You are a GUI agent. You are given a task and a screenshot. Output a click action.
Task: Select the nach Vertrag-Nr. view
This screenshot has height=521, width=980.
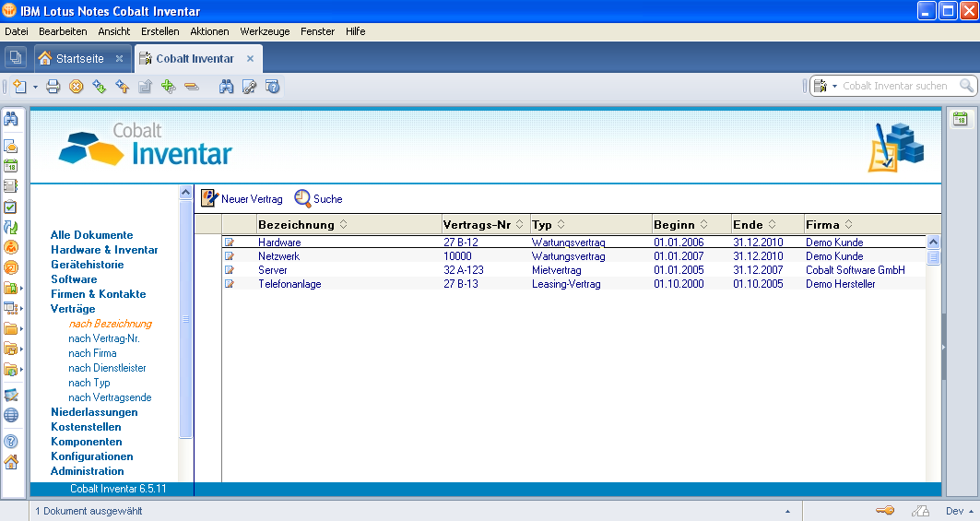coord(104,338)
